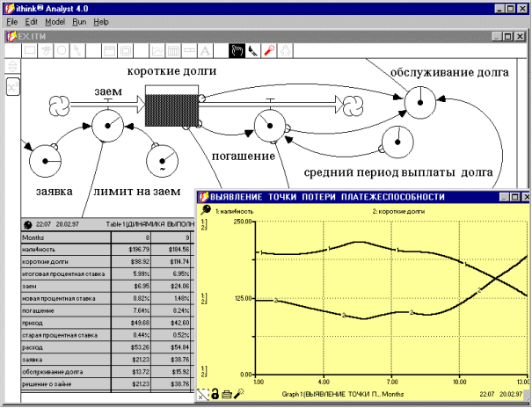Click the решение о займе table row

108,384
